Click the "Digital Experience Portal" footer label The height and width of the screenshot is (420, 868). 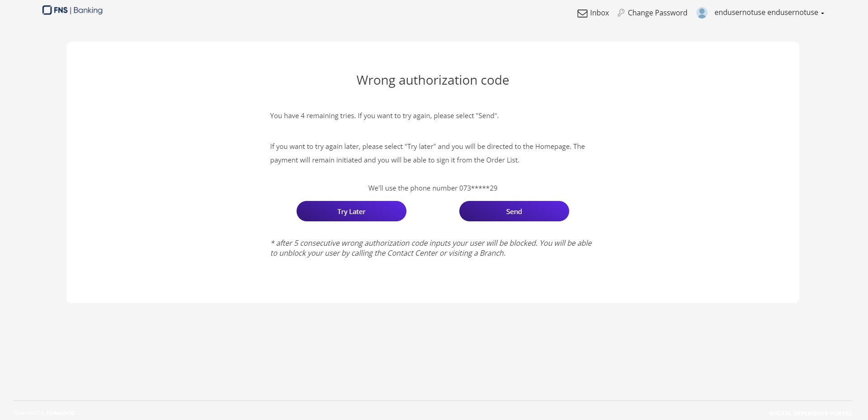(811, 413)
